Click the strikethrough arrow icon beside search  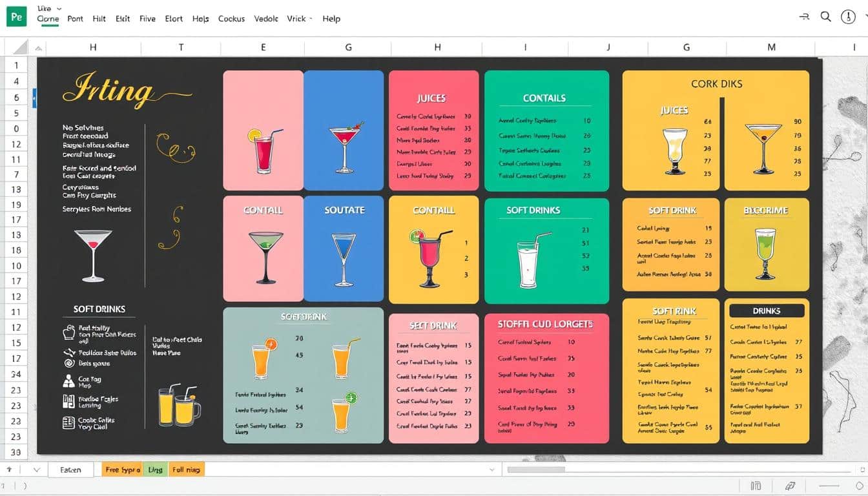(x=804, y=17)
